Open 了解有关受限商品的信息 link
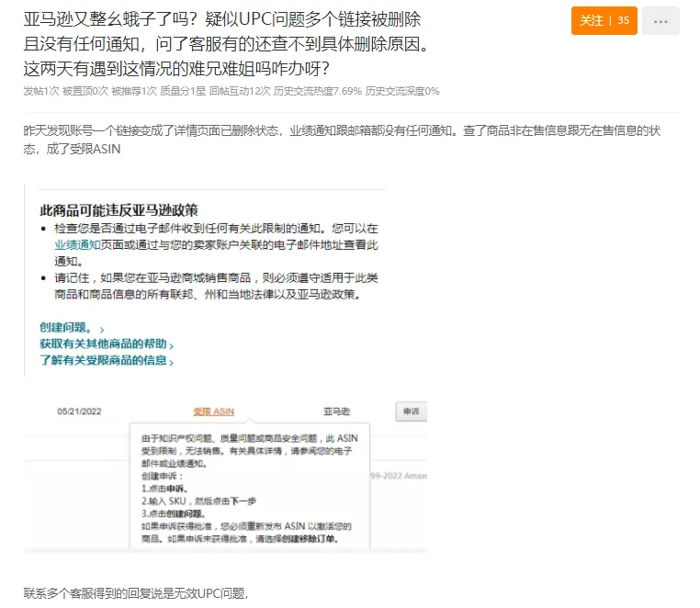The width and height of the screenshot is (700, 608). (x=103, y=360)
